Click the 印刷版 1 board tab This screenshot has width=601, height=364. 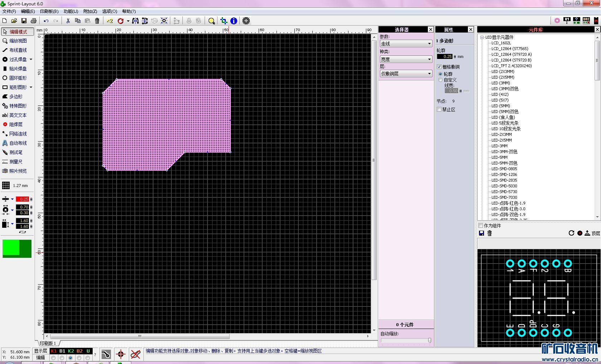(x=48, y=343)
